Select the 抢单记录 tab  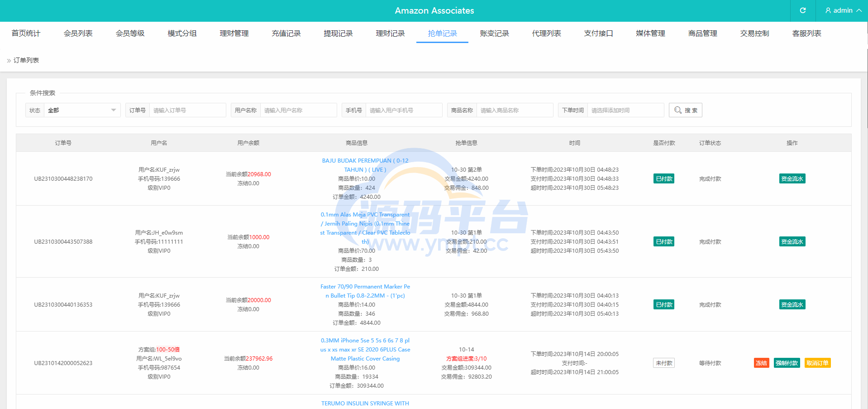click(442, 34)
